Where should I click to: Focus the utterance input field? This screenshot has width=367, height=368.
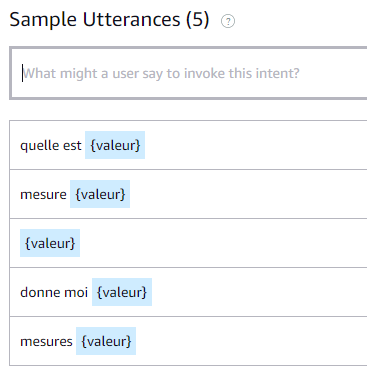(189, 73)
